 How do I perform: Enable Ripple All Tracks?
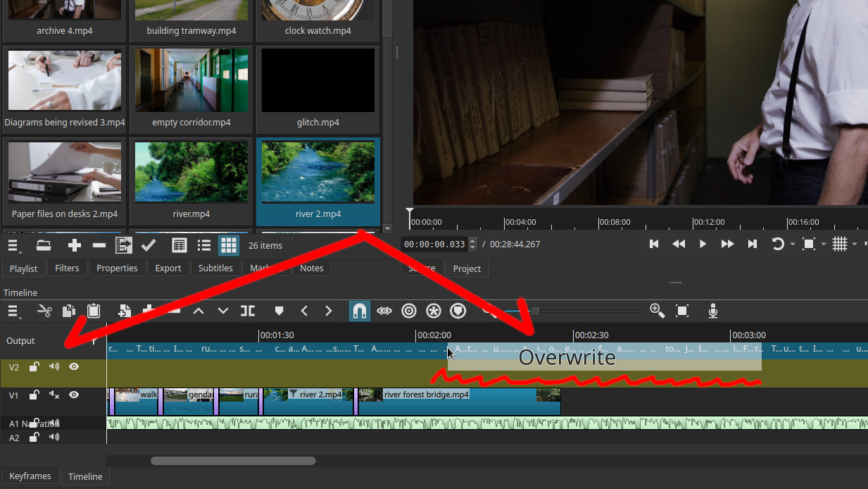434,311
